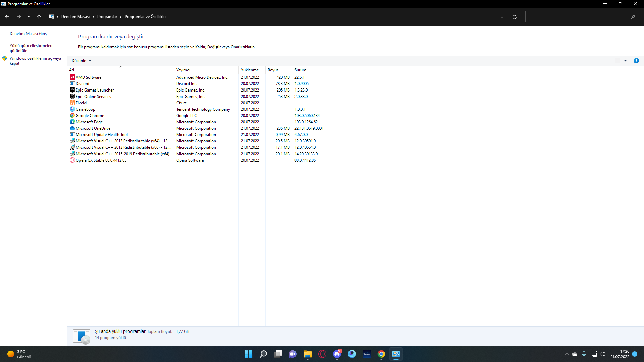Open Yüklü güncelleştirmeleri görüntüle link

click(31, 48)
